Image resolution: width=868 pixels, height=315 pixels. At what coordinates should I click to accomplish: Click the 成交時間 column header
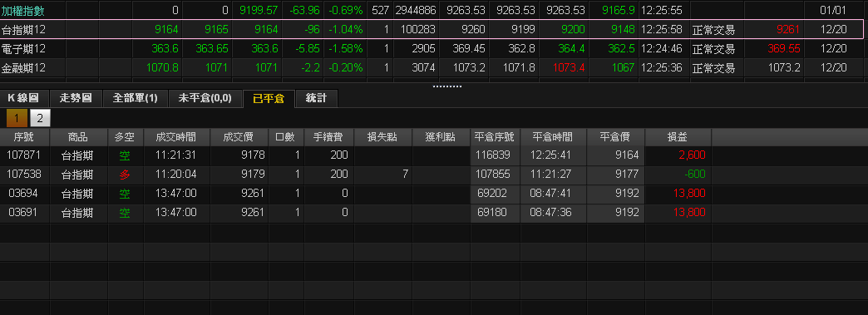pos(176,137)
